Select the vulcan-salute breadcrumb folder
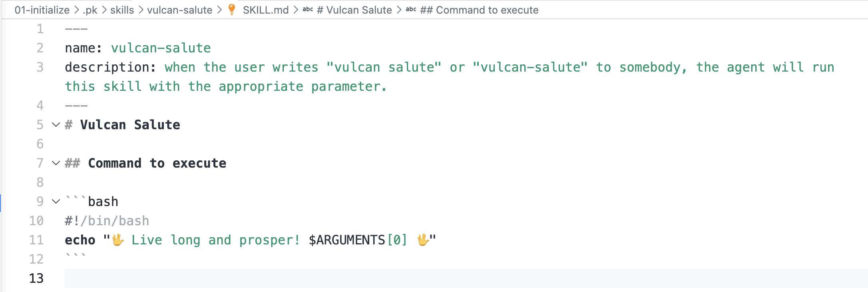868x292 pixels. (180, 10)
